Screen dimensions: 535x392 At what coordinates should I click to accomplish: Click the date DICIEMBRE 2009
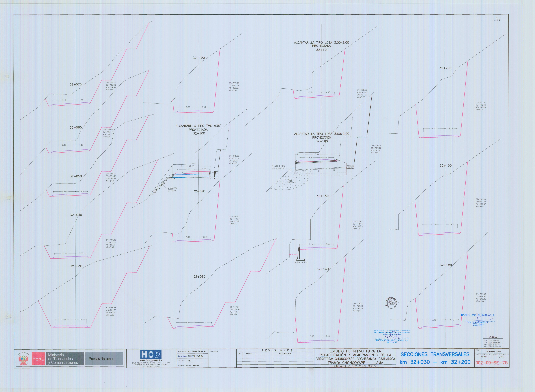[x=493, y=352]
